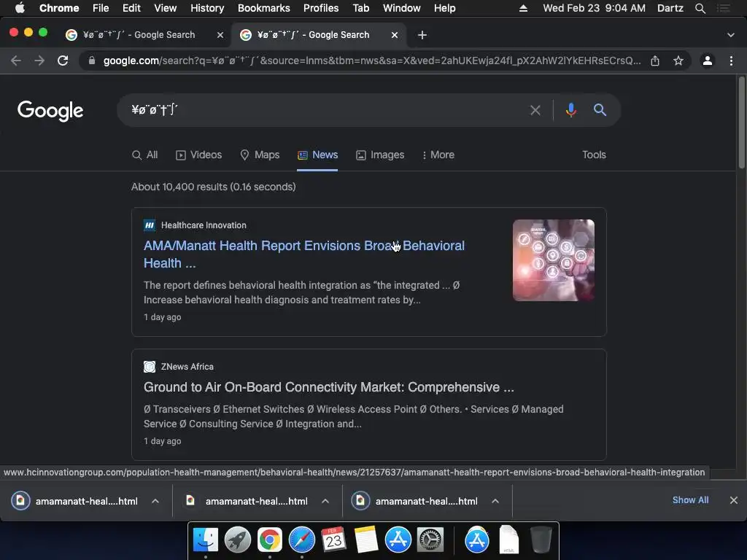Open Ground to Air On-Board Connectivity article
This screenshot has width=747, height=560.
(x=329, y=387)
